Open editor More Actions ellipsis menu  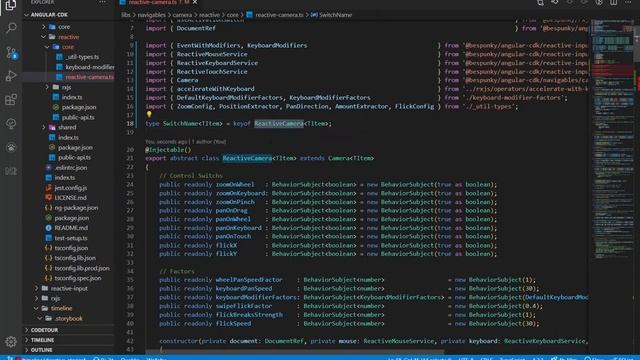pos(628,2)
